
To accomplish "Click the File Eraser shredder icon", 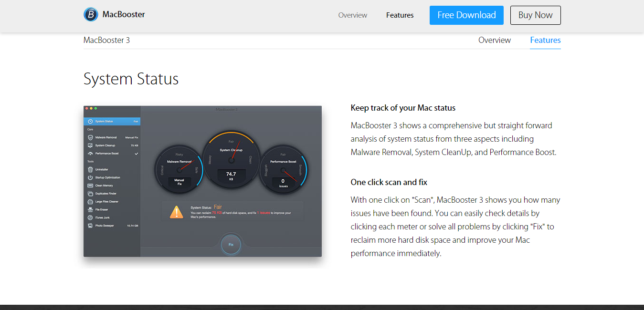I will [90, 210].
